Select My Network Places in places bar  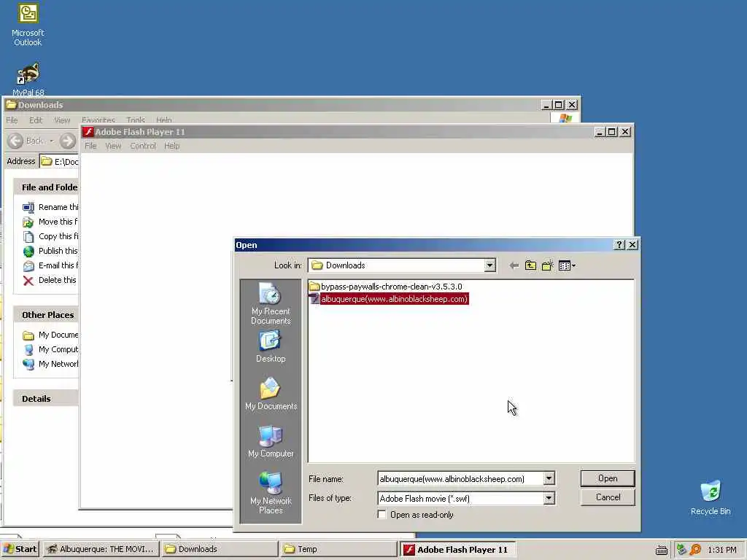pyautogui.click(x=271, y=493)
